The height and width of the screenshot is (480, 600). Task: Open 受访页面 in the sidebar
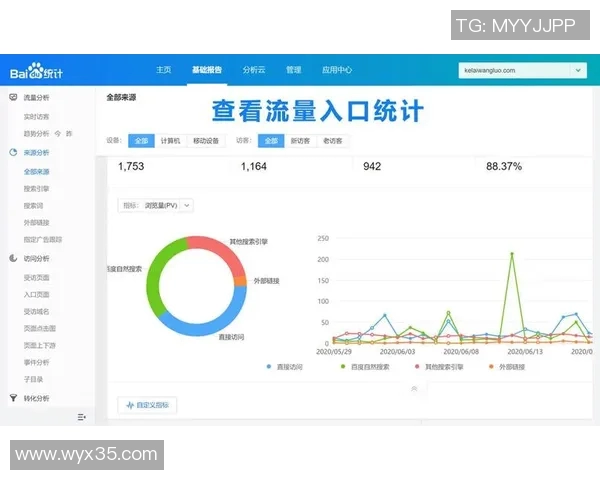pyautogui.click(x=36, y=278)
